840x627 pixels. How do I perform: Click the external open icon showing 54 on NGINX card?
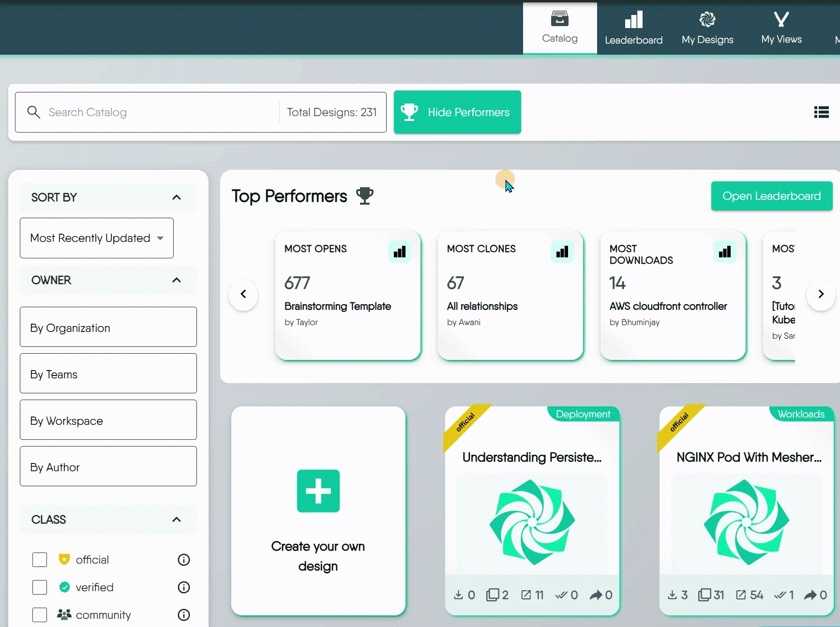741,595
